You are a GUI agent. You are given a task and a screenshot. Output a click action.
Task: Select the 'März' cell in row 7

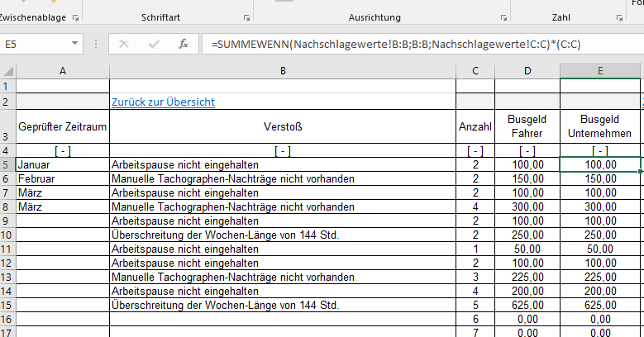tap(63, 192)
